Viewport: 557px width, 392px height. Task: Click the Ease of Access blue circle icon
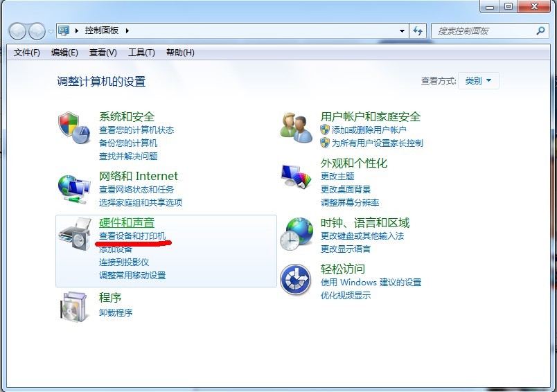click(x=296, y=280)
